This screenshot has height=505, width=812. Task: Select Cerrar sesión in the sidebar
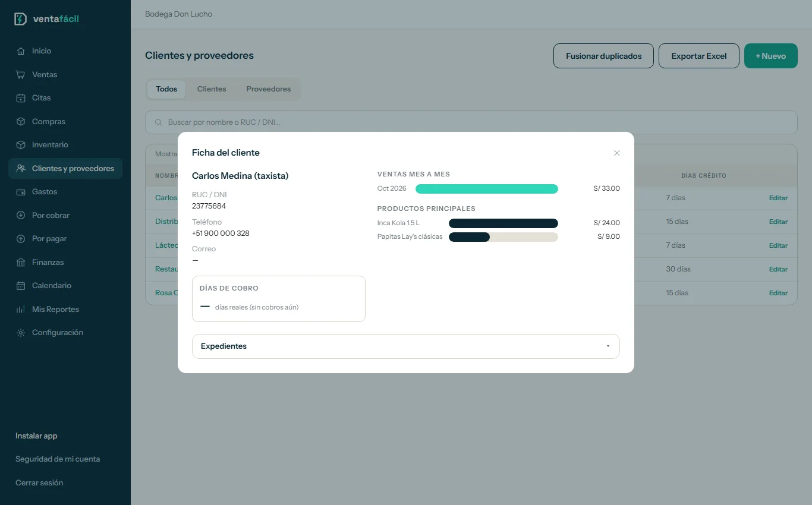[39, 483]
